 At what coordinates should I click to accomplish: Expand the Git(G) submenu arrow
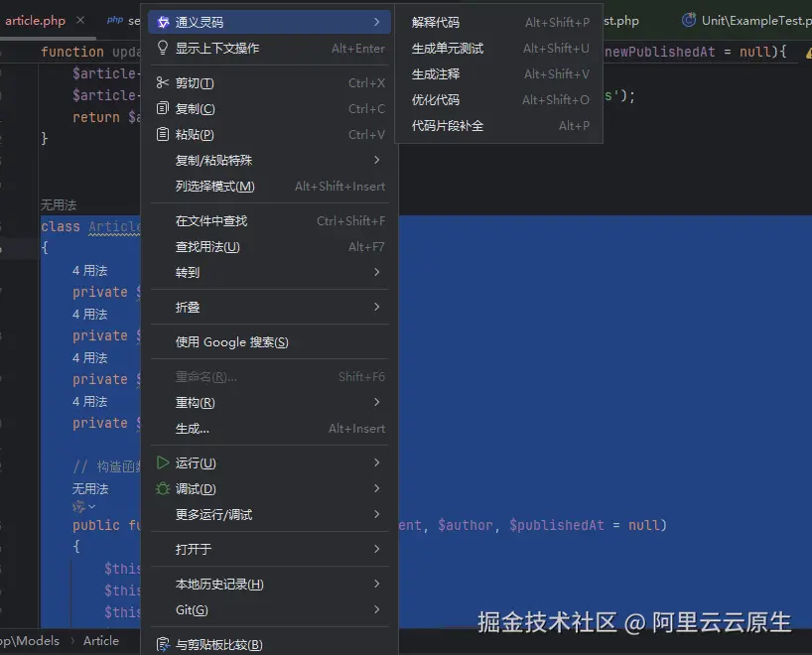376,609
